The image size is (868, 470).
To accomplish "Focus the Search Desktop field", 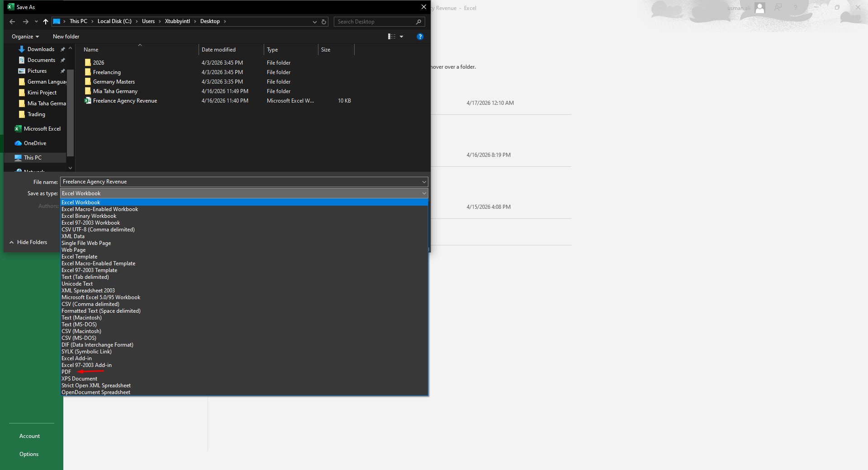I will coord(379,22).
